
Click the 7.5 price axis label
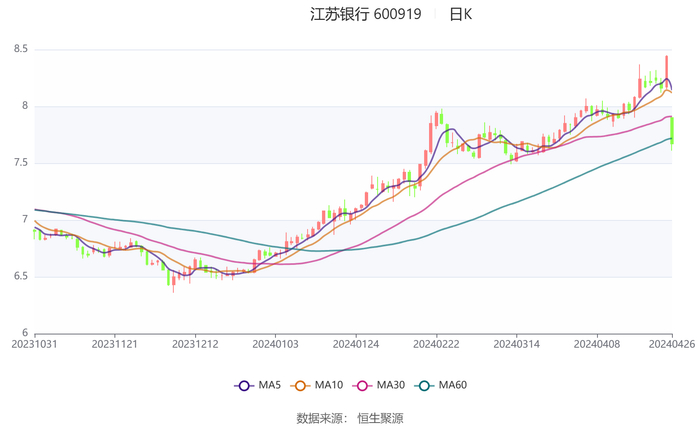(x=21, y=163)
